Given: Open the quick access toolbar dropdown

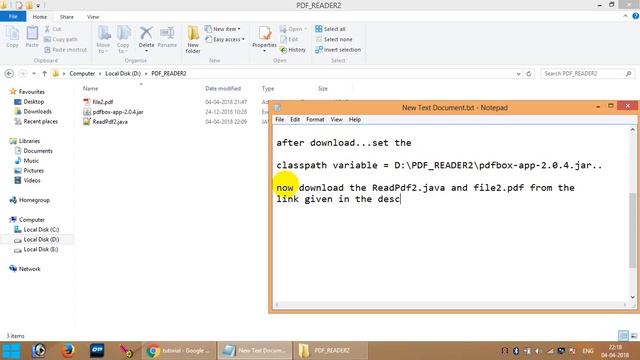Looking at the screenshot, I should tap(38, 5).
